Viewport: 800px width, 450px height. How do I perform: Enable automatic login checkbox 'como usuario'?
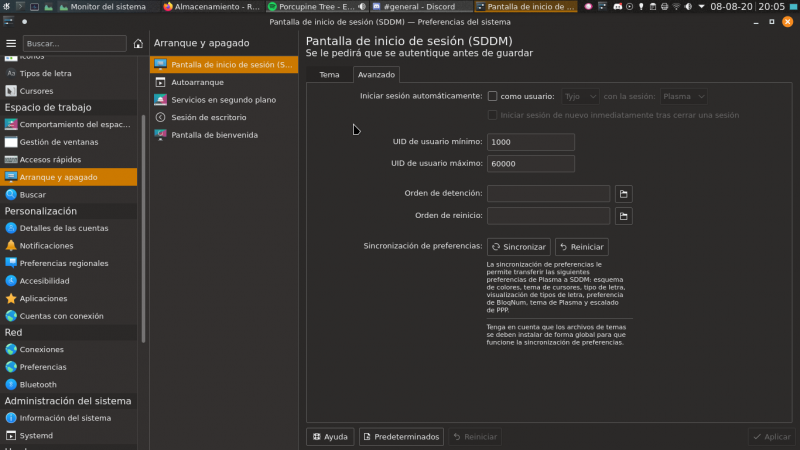[492, 96]
